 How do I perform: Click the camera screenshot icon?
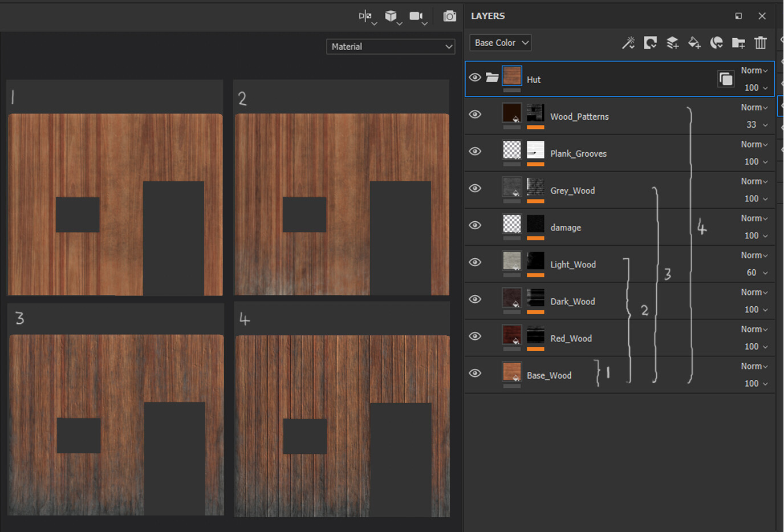point(449,16)
